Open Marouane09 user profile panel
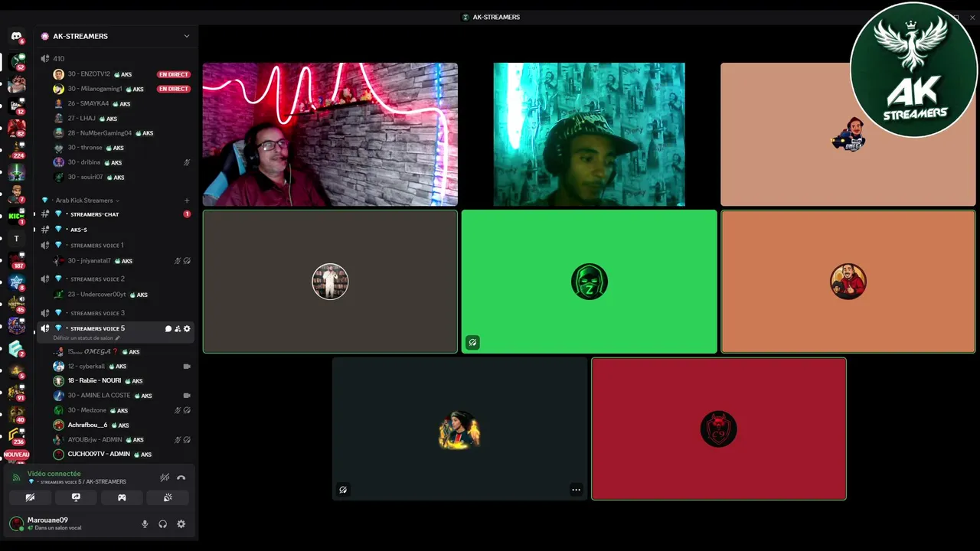 point(54,524)
